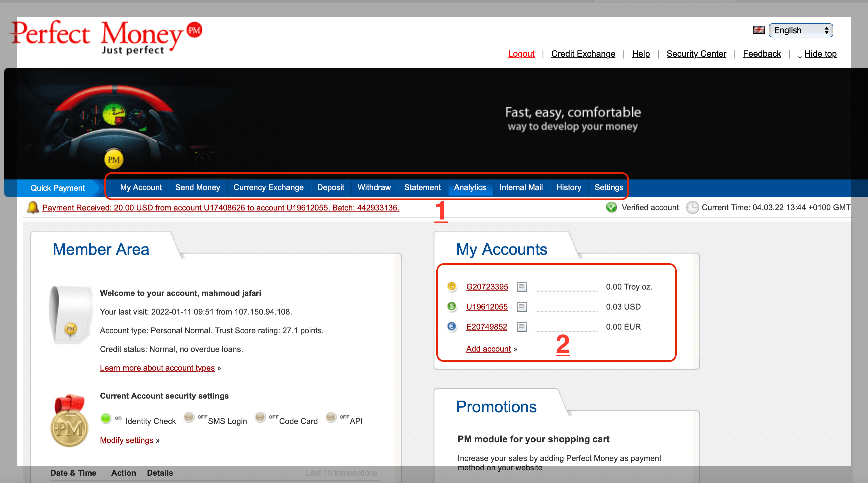
Task: Click the Details column header
Action: [x=160, y=473]
